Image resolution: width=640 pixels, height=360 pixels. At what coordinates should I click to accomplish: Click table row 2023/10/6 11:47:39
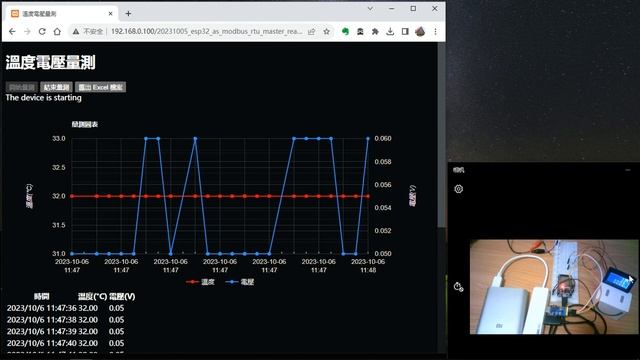point(65,331)
